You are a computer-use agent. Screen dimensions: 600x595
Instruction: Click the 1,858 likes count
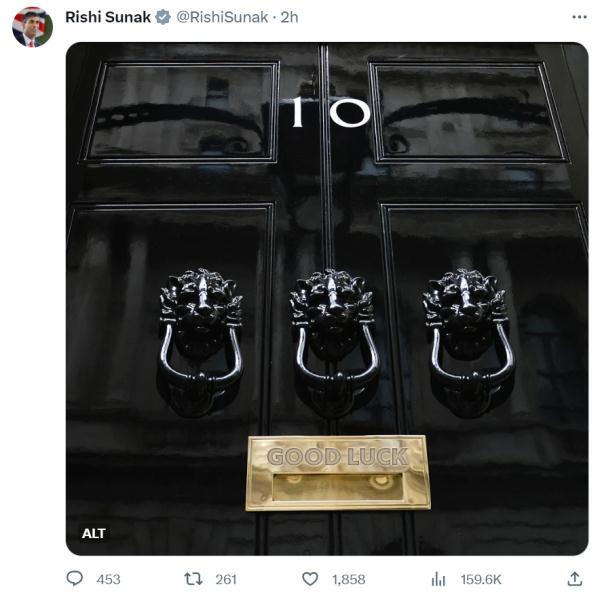(x=349, y=579)
